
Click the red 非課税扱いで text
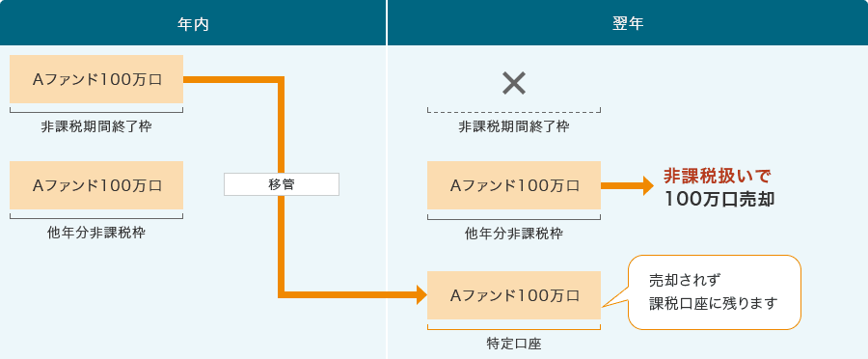717,177
